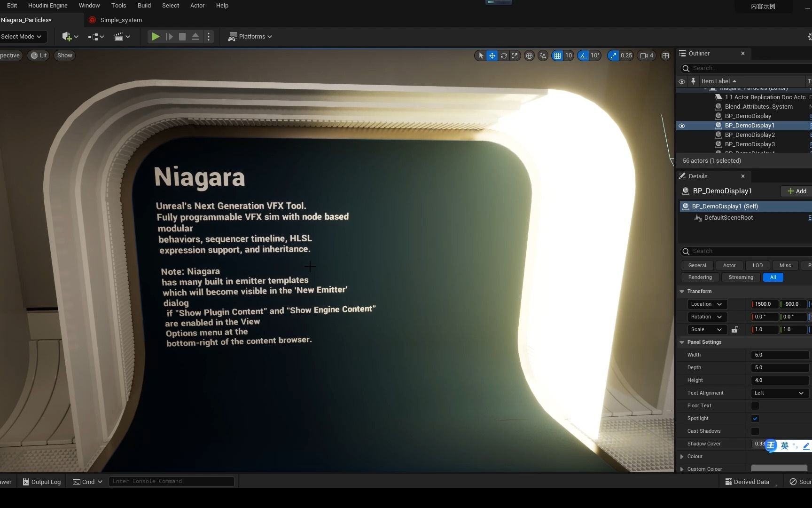This screenshot has height=508, width=812.
Task: Open the Text Alignment dropdown
Action: [779, 393]
